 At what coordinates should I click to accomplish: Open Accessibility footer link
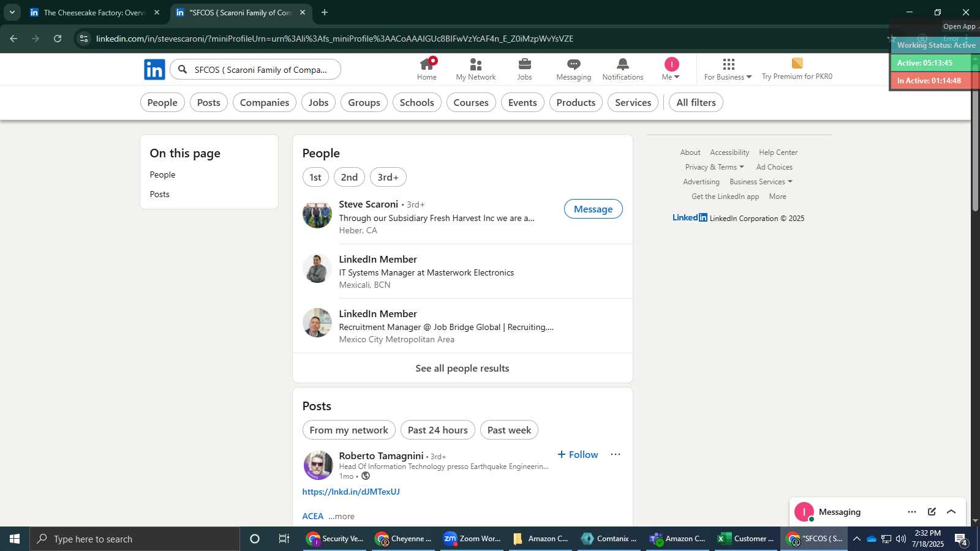click(x=729, y=152)
